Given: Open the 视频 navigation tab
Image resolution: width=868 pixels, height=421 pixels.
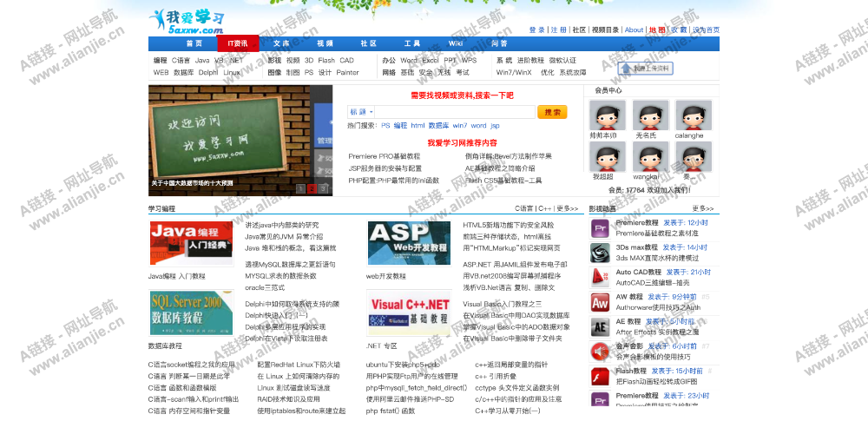Looking at the screenshot, I should coord(325,43).
